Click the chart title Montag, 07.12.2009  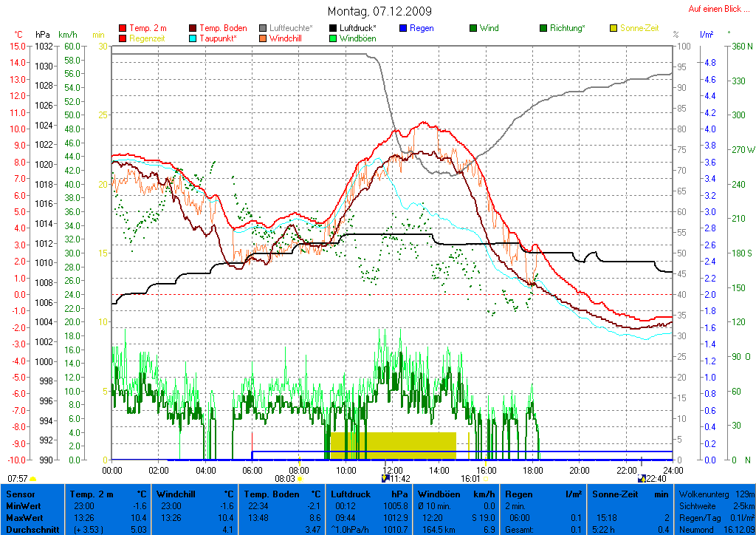pyautogui.click(x=379, y=12)
